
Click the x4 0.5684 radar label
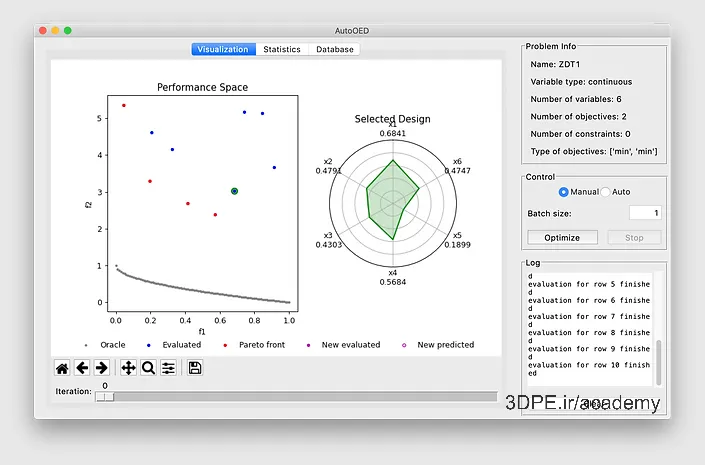pyautogui.click(x=393, y=277)
